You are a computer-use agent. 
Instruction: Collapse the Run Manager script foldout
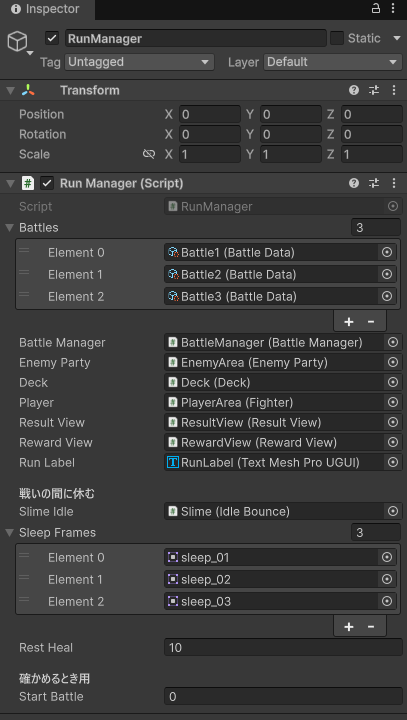pos(10,184)
